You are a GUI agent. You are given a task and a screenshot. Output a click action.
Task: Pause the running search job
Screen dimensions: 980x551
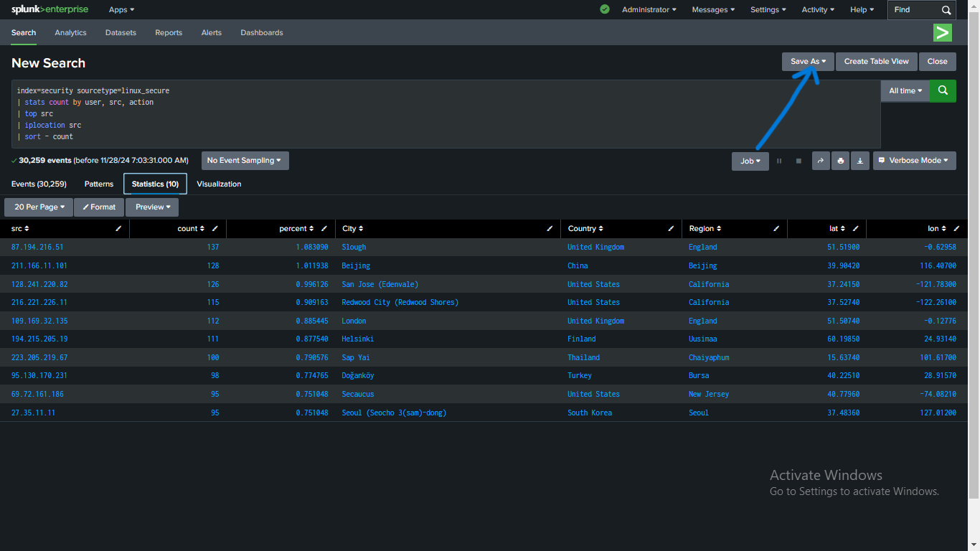[779, 161]
